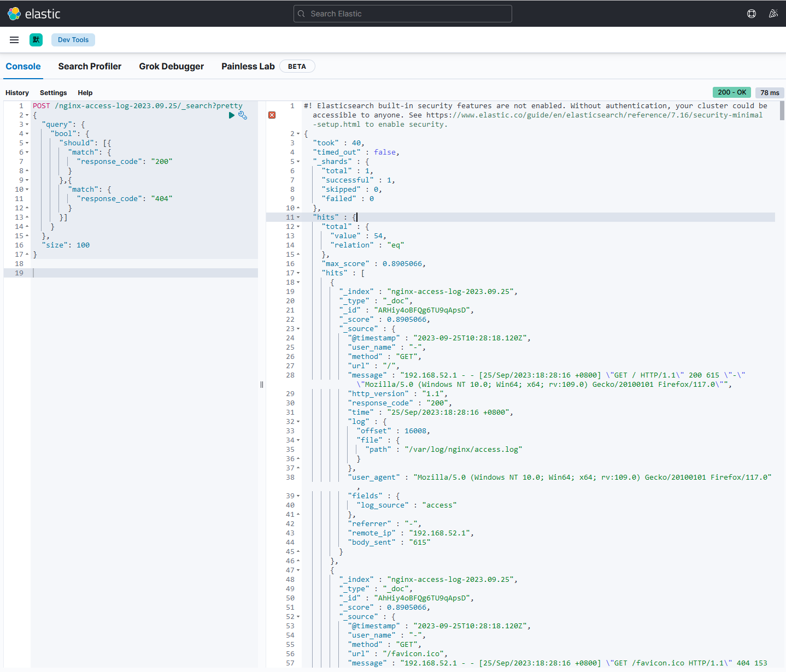Open the Dev Tools breadcrumb
786x672 pixels.
pos(73,40)
